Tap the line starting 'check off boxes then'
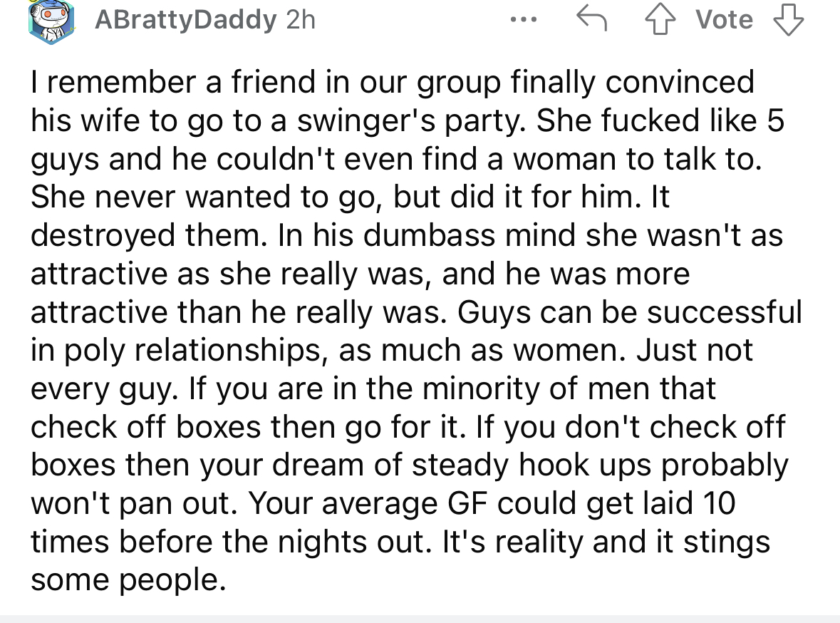Viewport: 840px width, 623px height. click(x=408, y=427)
